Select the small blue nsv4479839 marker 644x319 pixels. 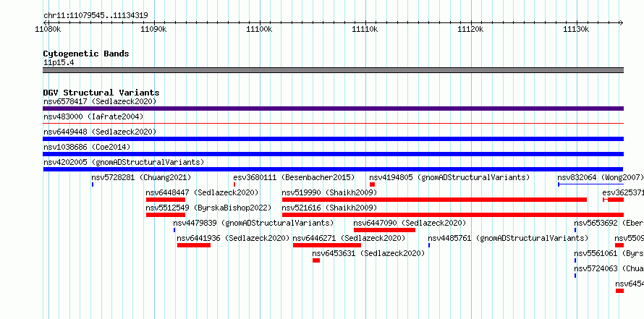point(174,230)
